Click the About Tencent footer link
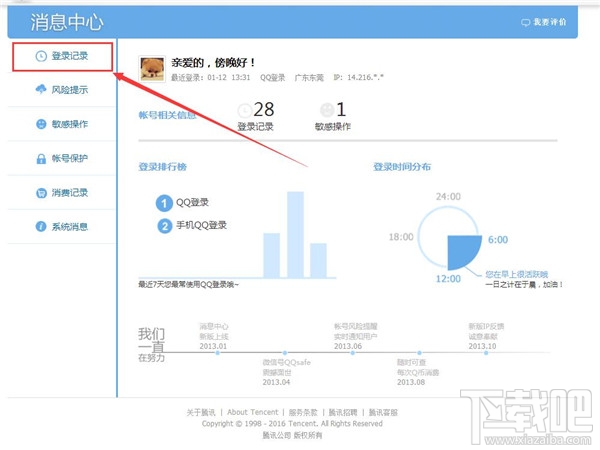600x450 pixels. [253, 412]
